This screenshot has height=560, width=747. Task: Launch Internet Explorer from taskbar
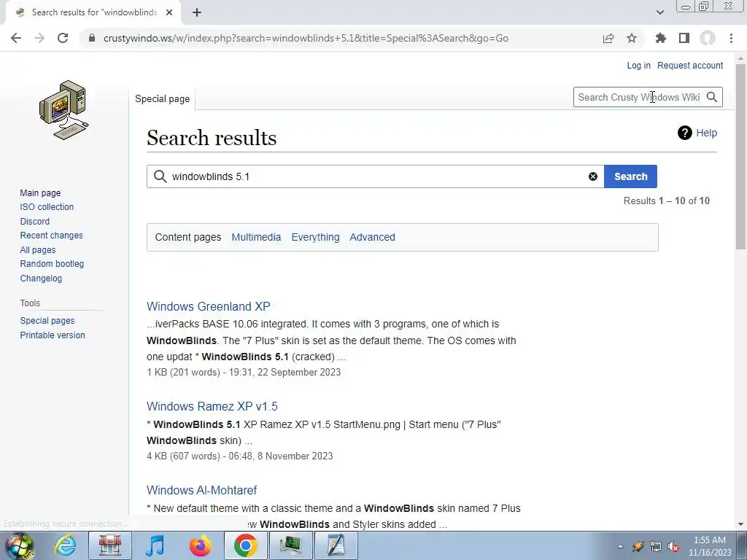click(65, 545)
